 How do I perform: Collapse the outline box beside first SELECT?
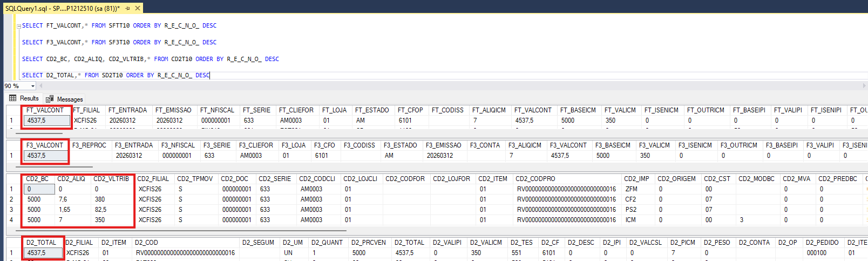point(19,26)
